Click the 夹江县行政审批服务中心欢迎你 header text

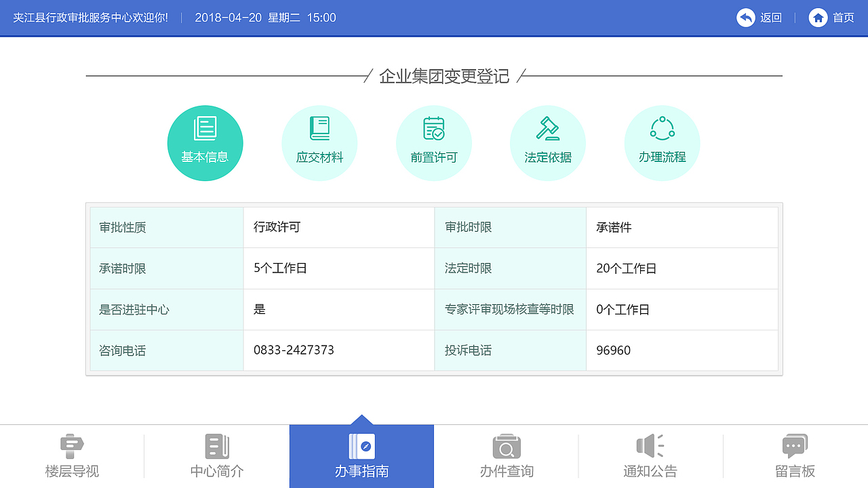coord(91,18)
